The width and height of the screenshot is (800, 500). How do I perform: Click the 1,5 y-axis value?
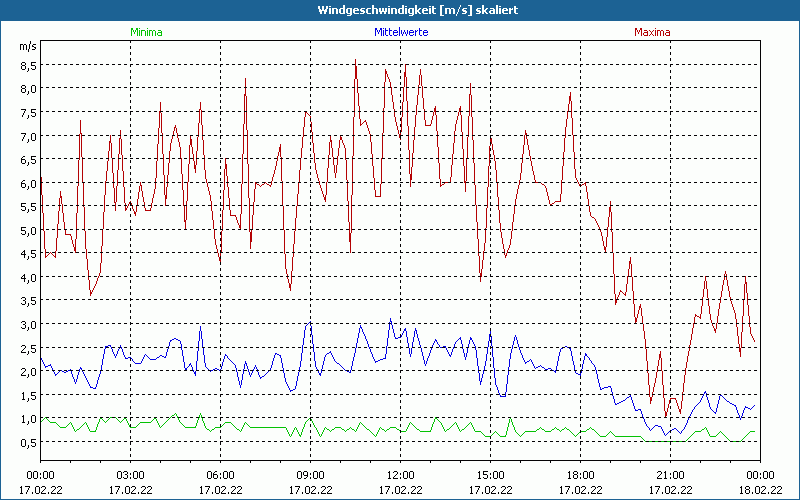click(28, 396)
